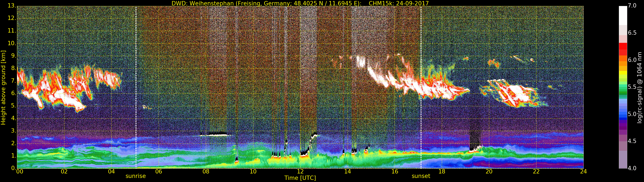This screenshot has height=182, width=644.
Task: Click the log(rc-signal) @ 1064 nm label
Action: point(640,88)
